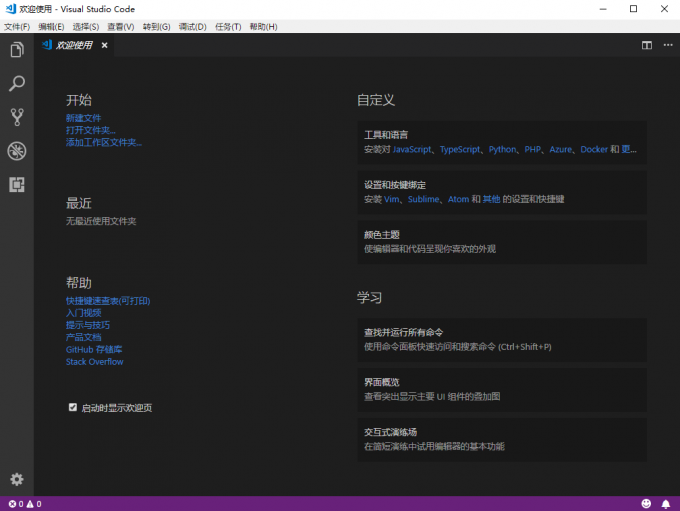Open the 转到(G) menu

[x=157, y=27]
